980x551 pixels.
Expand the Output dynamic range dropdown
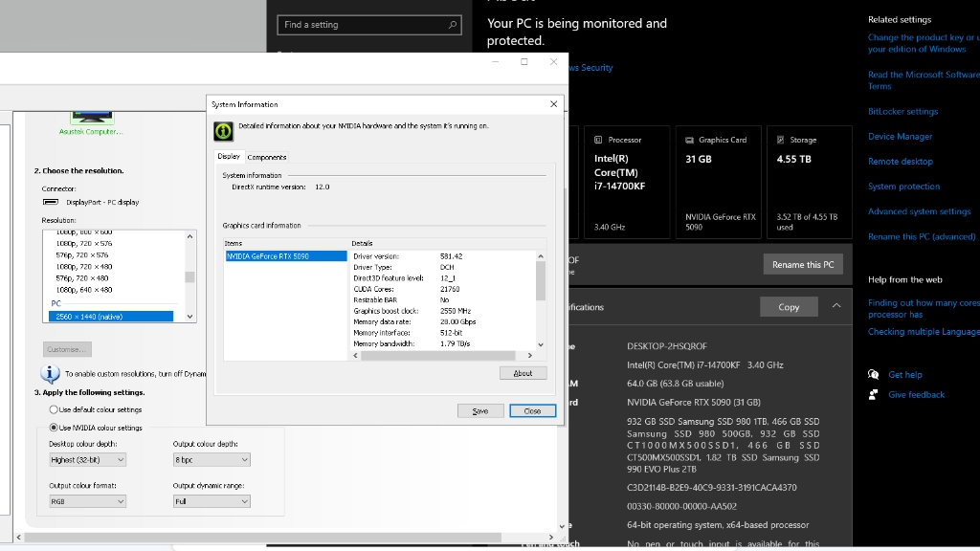coord(212,501)
